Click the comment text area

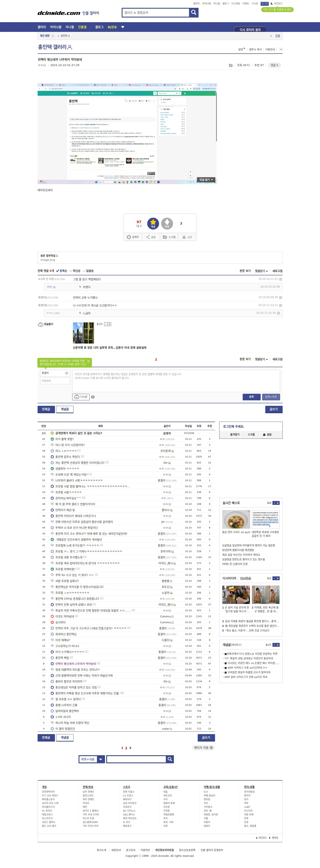point(176,381)
